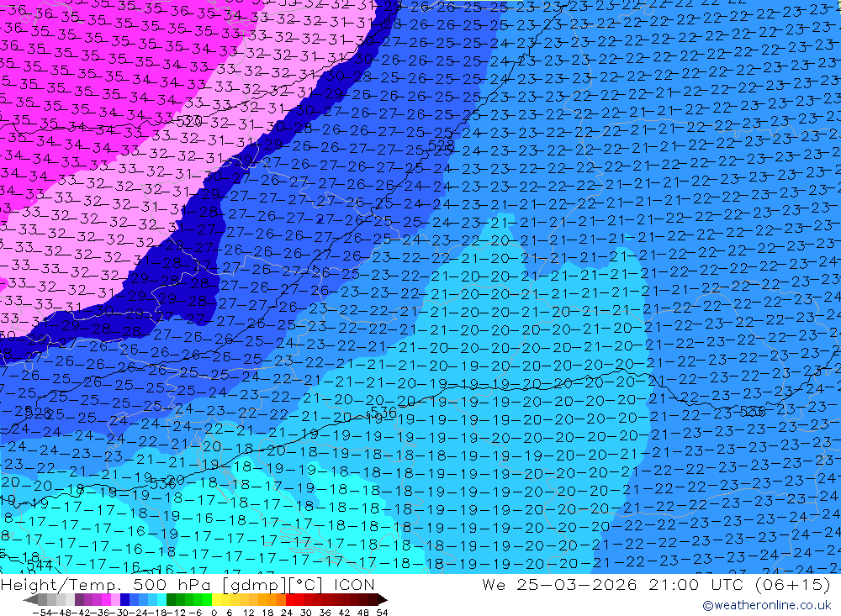Click the '24' legend scale value
The width and height of the screenshot is (841, 616).
tap(287, 613)
